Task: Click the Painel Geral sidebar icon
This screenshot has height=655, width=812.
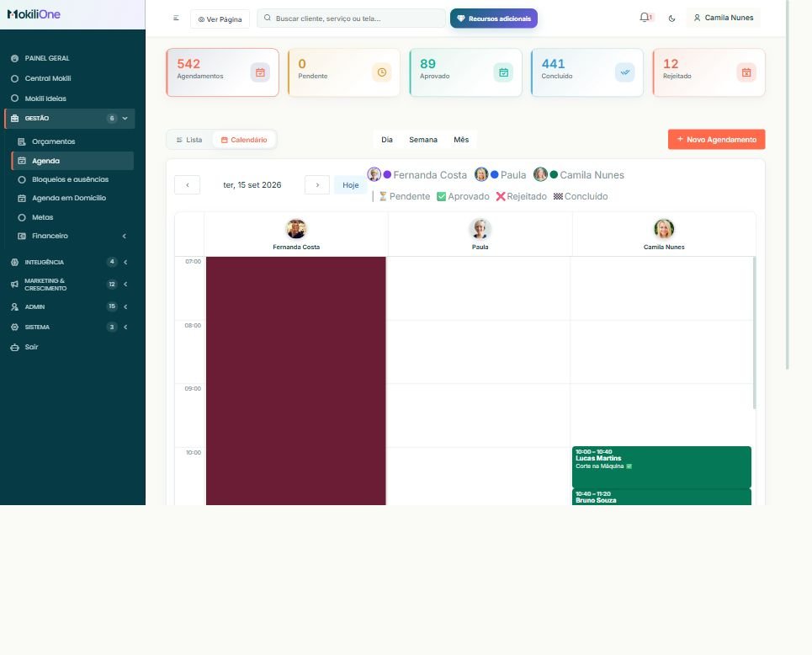Action: pos(14,59)
